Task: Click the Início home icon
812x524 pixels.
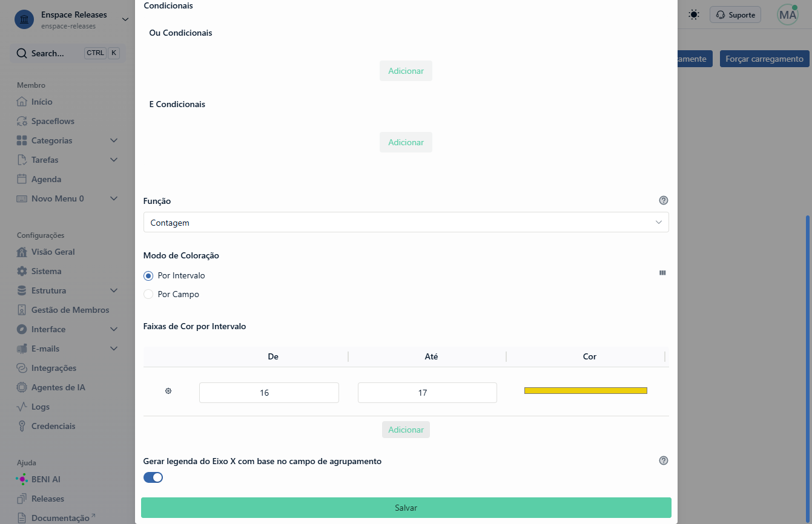Action: pos(22,102)
